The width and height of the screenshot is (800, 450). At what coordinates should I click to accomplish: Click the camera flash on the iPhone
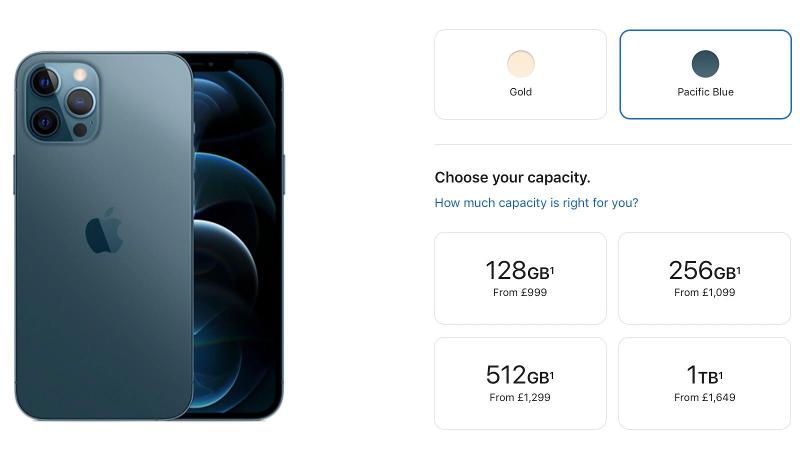coord(79,73)
